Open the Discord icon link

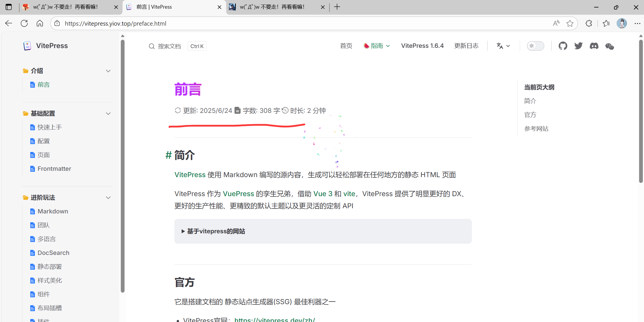click(594, 46)
